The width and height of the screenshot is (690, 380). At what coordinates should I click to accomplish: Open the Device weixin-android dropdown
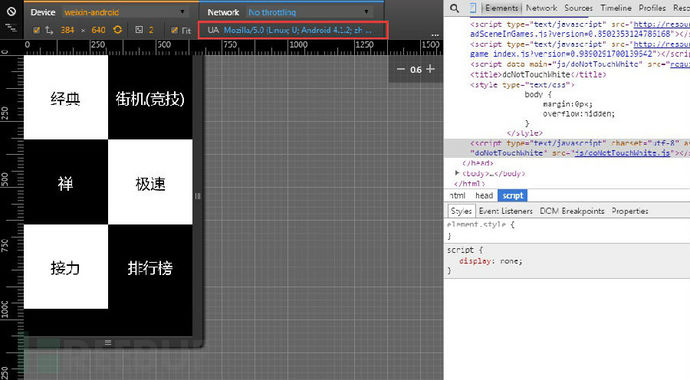(x=125, y=12)
